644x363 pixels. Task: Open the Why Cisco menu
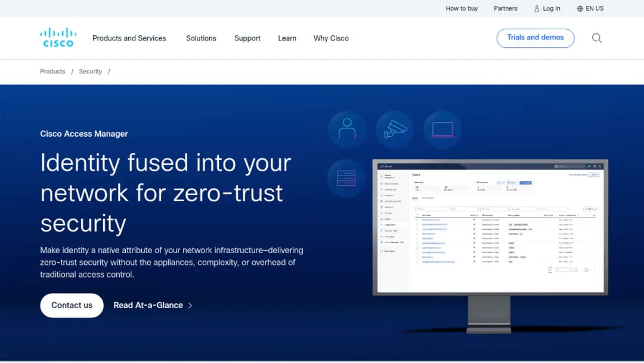tap(331, 38)
